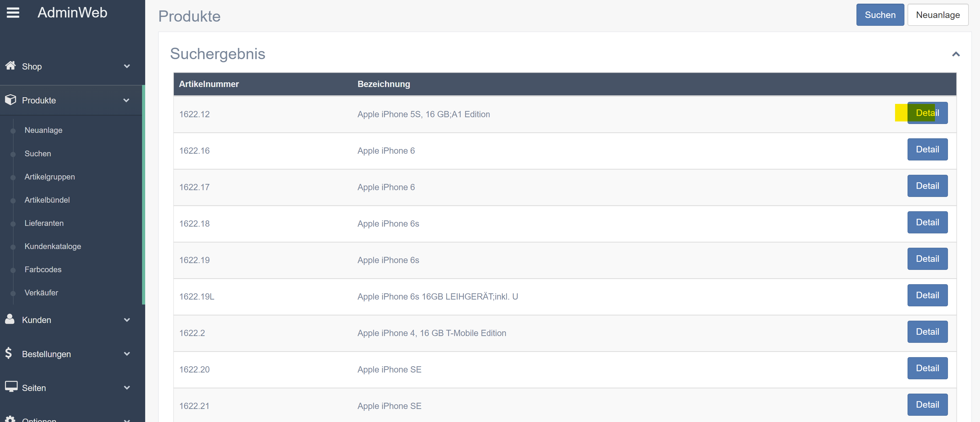
Task: Open Kundenkataloge in the sidebar
Action: pos(53,246)
